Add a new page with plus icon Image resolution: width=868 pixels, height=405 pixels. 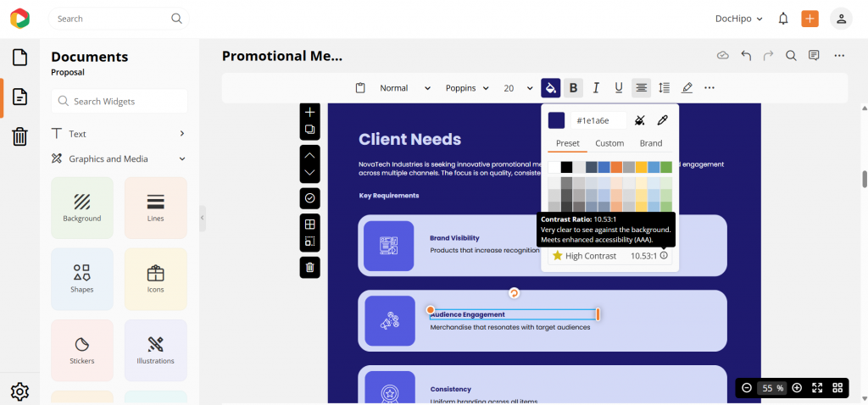[x=310, y=113]
